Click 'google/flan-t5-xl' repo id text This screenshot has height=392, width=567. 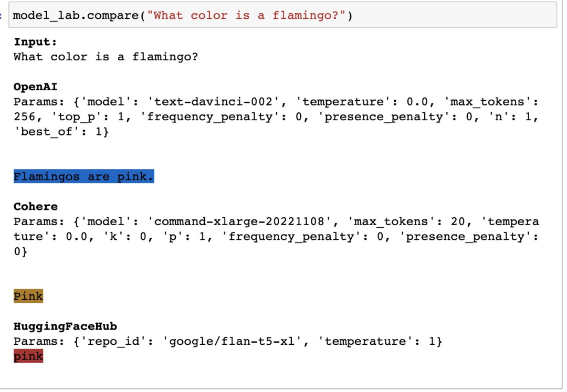(232, 341)
